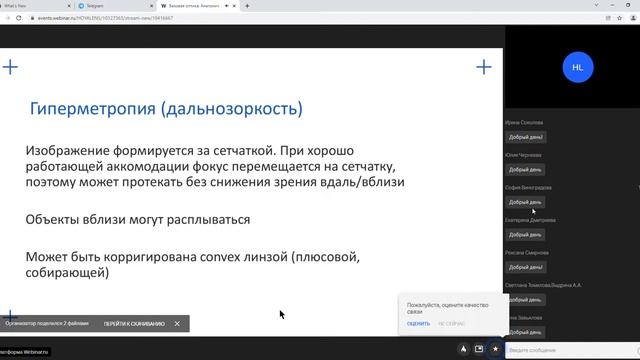Open a new browser tab

[x=247, y=6]
